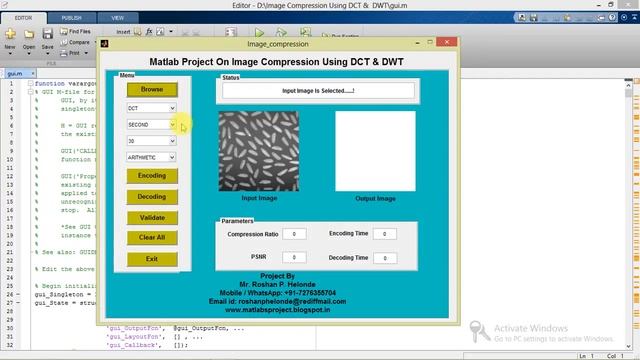The width and height of the screenshot is (640, 360).
Task: Click the Status message text box
Action: (318, 91)
